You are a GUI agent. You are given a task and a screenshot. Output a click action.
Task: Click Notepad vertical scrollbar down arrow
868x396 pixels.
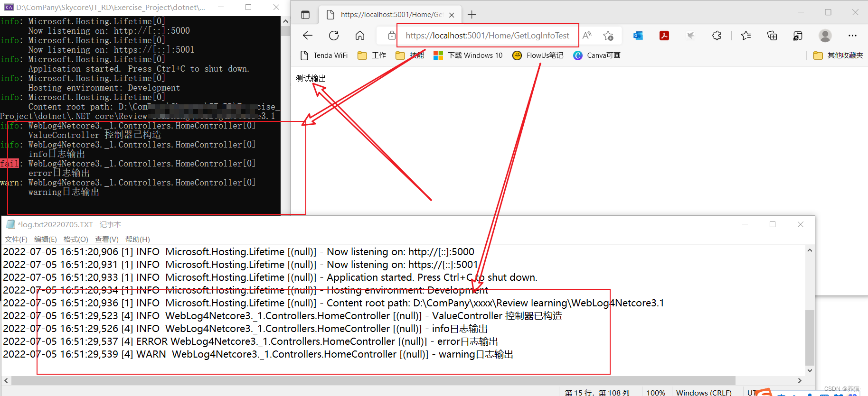810,370
